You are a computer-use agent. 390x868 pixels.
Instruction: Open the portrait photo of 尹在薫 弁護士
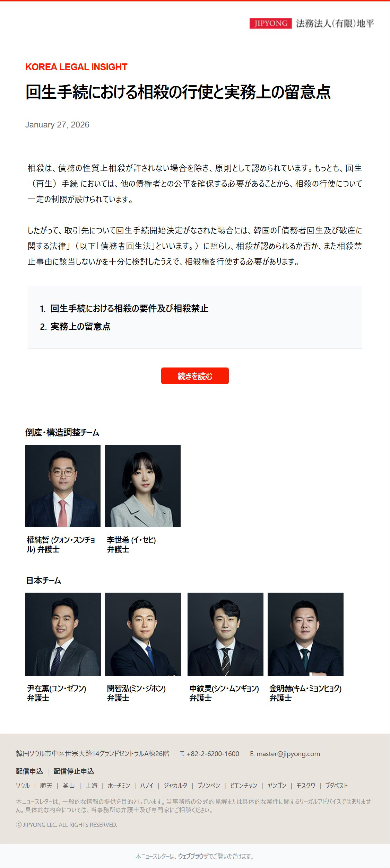coord(63,634)
